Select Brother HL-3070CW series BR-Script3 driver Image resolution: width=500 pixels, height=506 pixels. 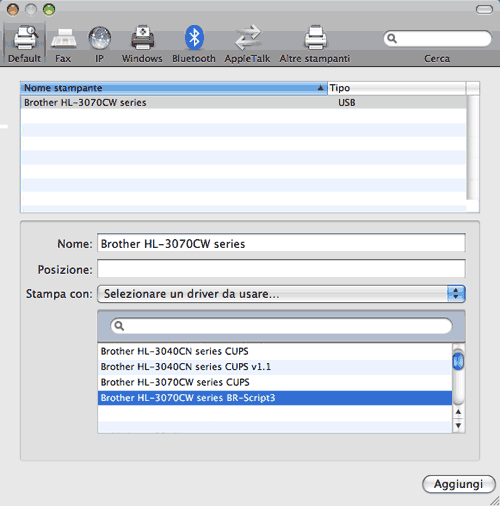pos(275,398)
